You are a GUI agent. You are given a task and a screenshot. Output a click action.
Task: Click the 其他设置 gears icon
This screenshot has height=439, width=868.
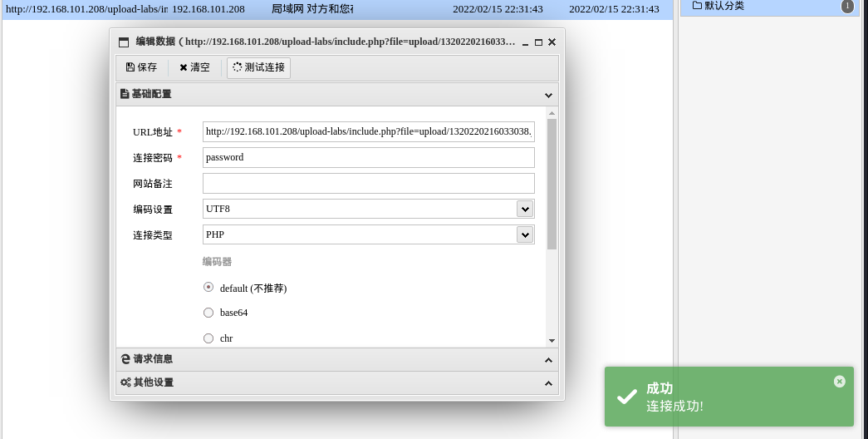(x=125, y=382)
